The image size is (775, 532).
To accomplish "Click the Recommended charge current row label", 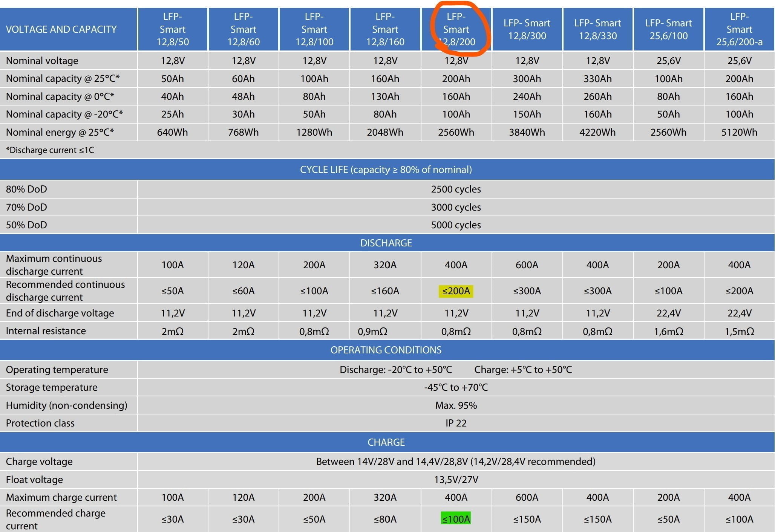I will [56, 520].
